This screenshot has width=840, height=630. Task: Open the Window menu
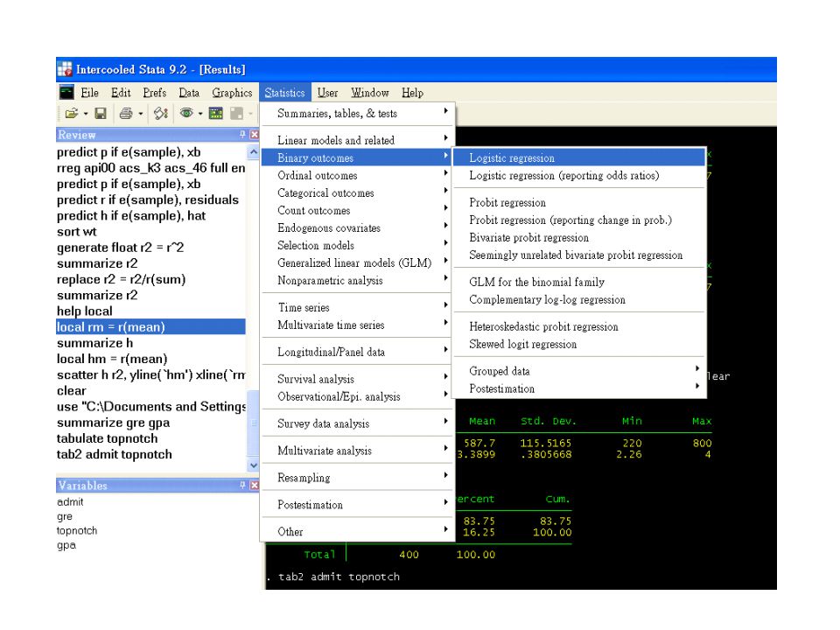click(x=369, y=93)
